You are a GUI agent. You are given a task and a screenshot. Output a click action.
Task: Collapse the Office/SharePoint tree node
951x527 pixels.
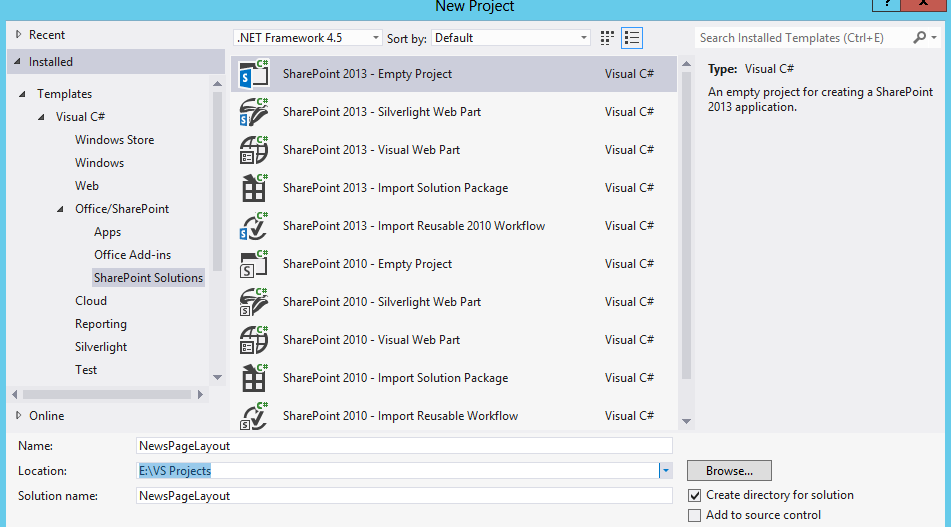click(61, 209)
